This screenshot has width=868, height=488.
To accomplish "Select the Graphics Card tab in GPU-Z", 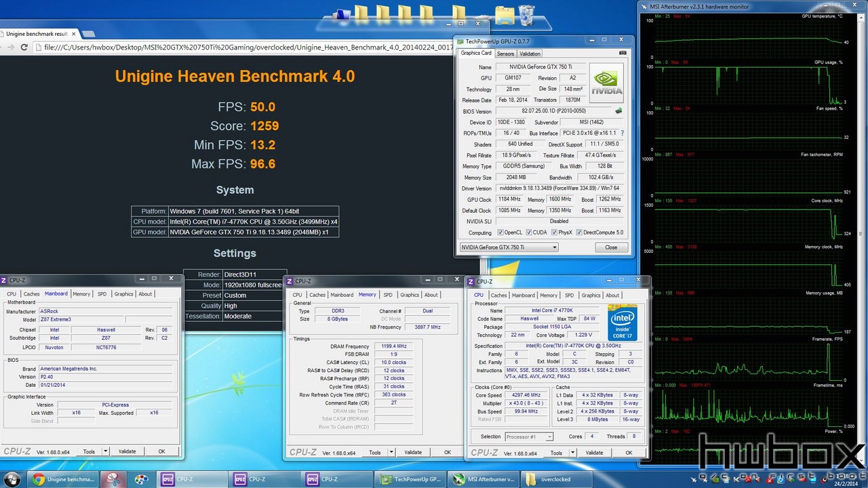I will [476, 53].
